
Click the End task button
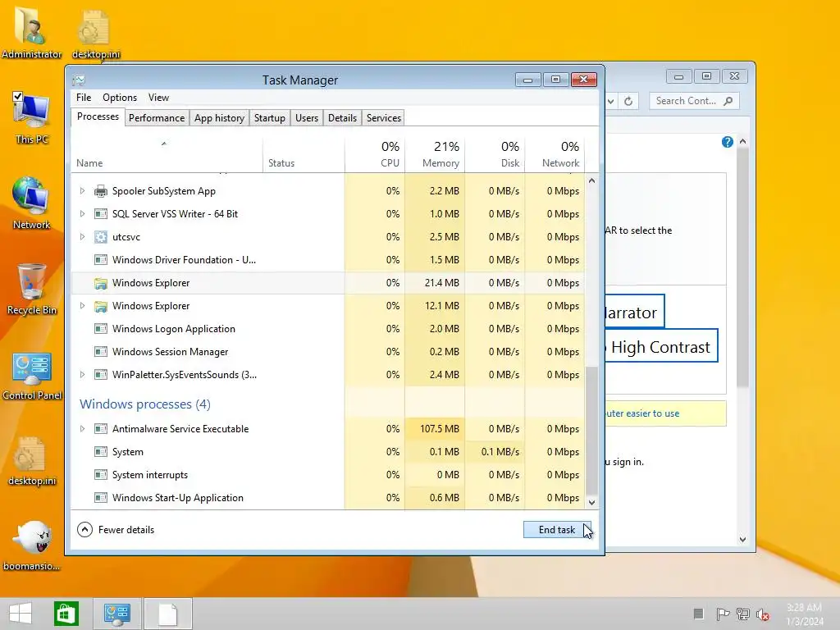(x=557, y=530)
